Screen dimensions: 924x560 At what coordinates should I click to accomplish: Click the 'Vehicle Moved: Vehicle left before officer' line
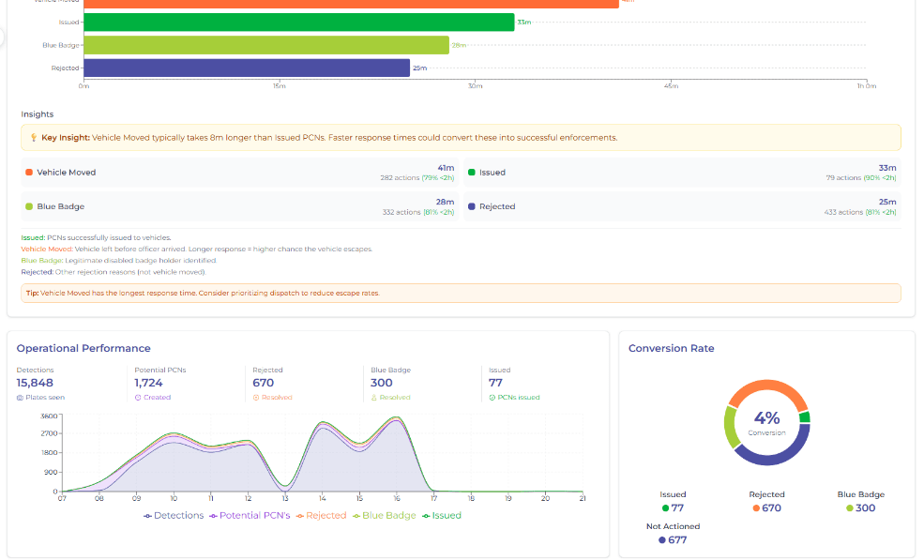tap(197, 250)
